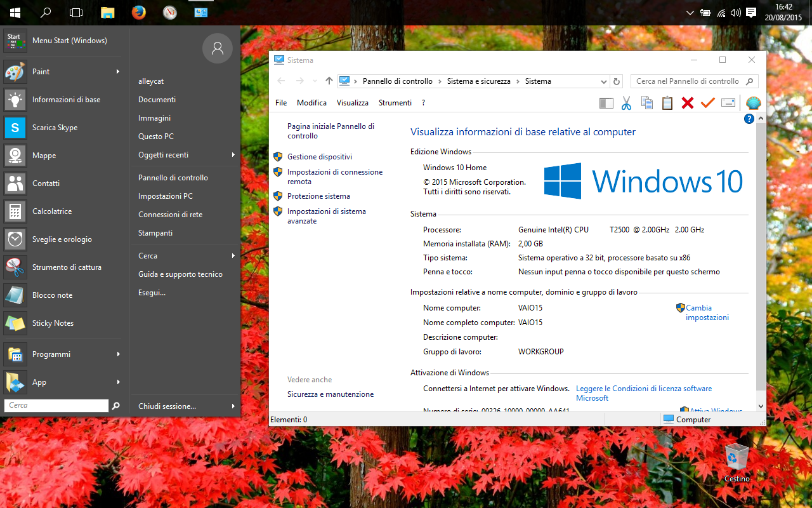Open Condizioni di licenza software link
The width and height of the screenshot is (812, 508).
click(644, 393)
